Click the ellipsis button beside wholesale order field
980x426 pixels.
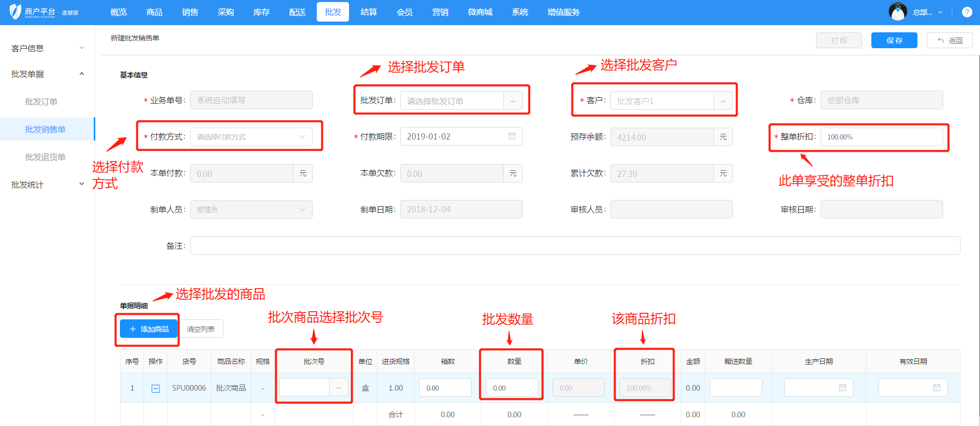pyautogui.click(x=513, y=101)
